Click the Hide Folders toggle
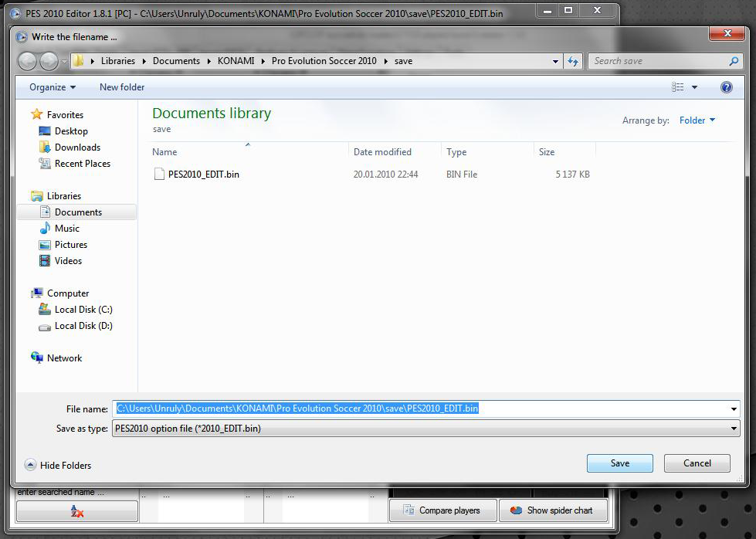 [58, 465]
